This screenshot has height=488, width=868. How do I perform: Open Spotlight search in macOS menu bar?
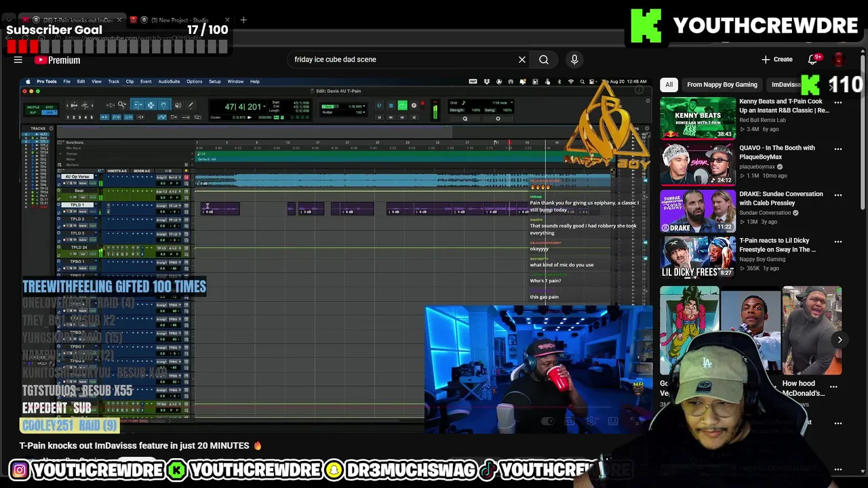[583, 81]
